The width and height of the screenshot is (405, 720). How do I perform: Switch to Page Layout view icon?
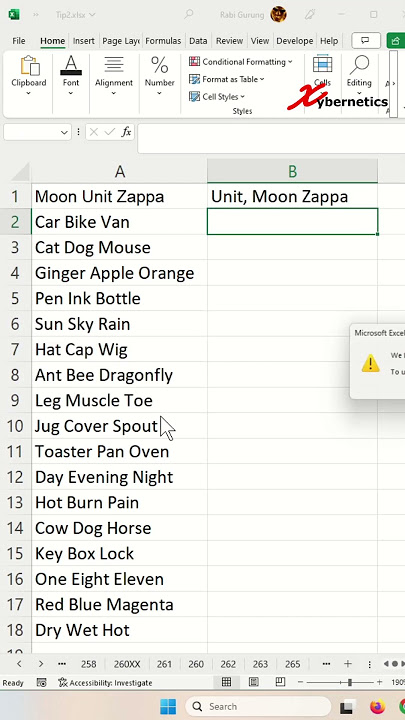253,682
